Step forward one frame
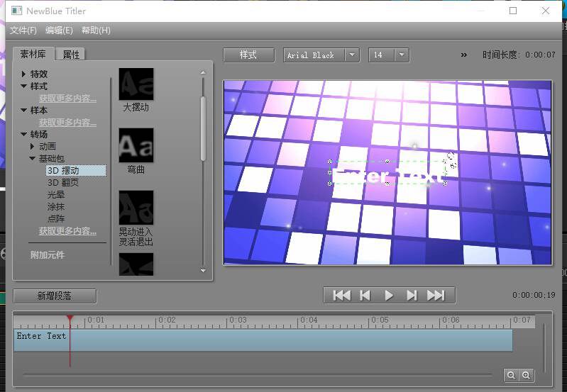This screenshot has height=392, width=567. coord(412,296)
